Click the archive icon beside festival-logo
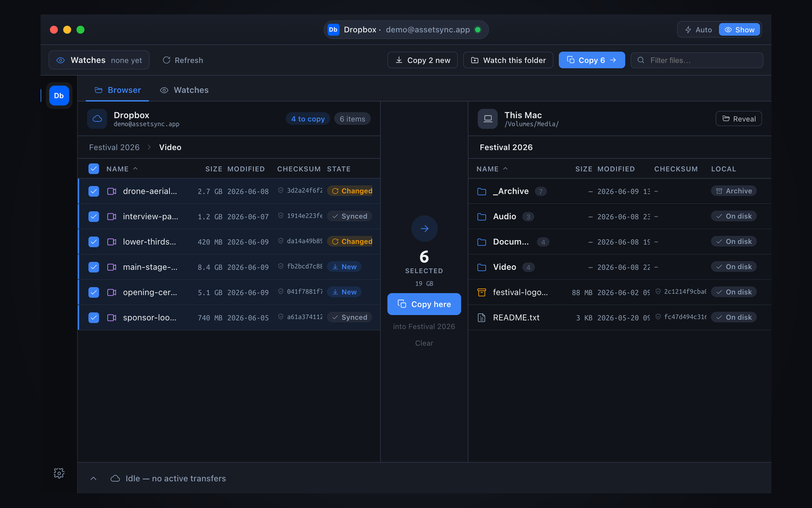This screenshot has height=508, width=812. [x=482, y=292]
